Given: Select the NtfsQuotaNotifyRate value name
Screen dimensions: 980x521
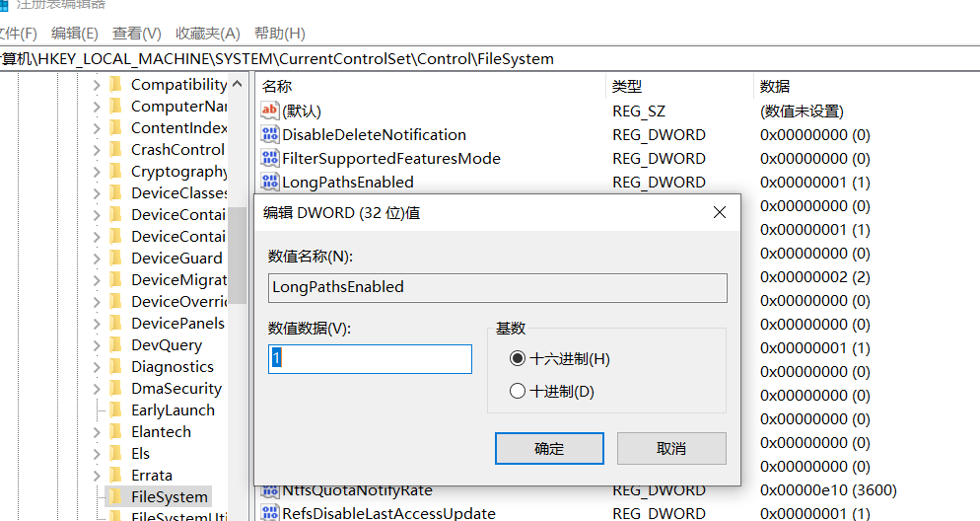Looking at the screenshot, I should click(x=357, y=490).
